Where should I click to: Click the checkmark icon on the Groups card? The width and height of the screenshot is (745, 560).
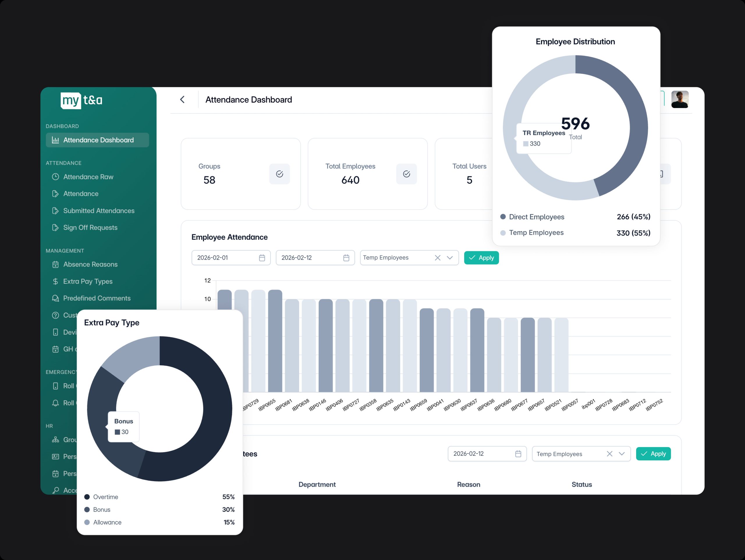coord(279,174)
